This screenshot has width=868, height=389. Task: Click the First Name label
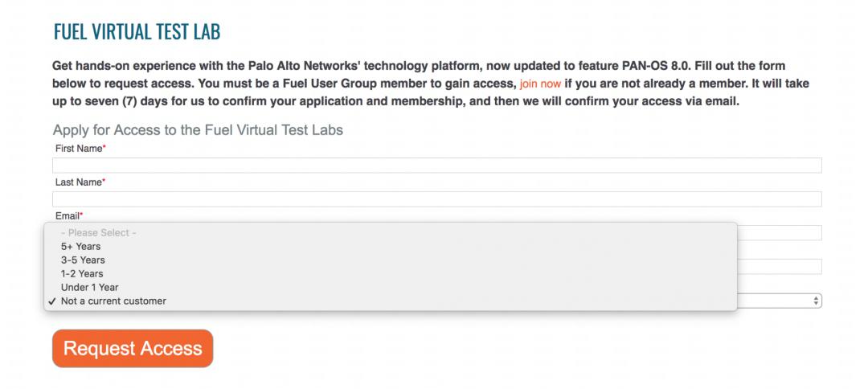[x=79, y=149]
